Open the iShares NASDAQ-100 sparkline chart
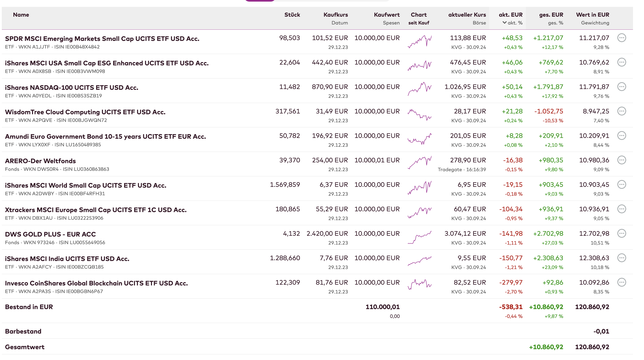644x360 pixels. [420, 89]
